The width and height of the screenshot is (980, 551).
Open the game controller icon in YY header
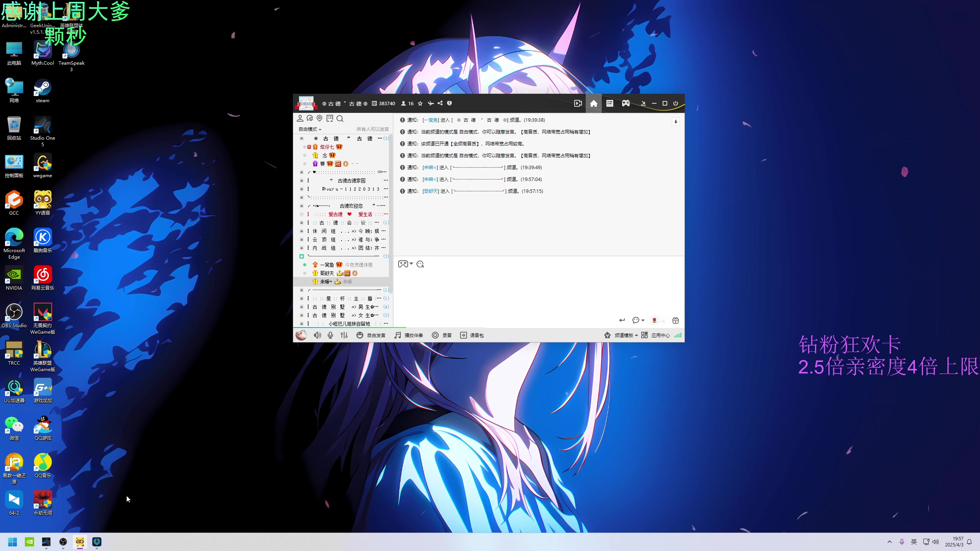[x=626, y=103]
